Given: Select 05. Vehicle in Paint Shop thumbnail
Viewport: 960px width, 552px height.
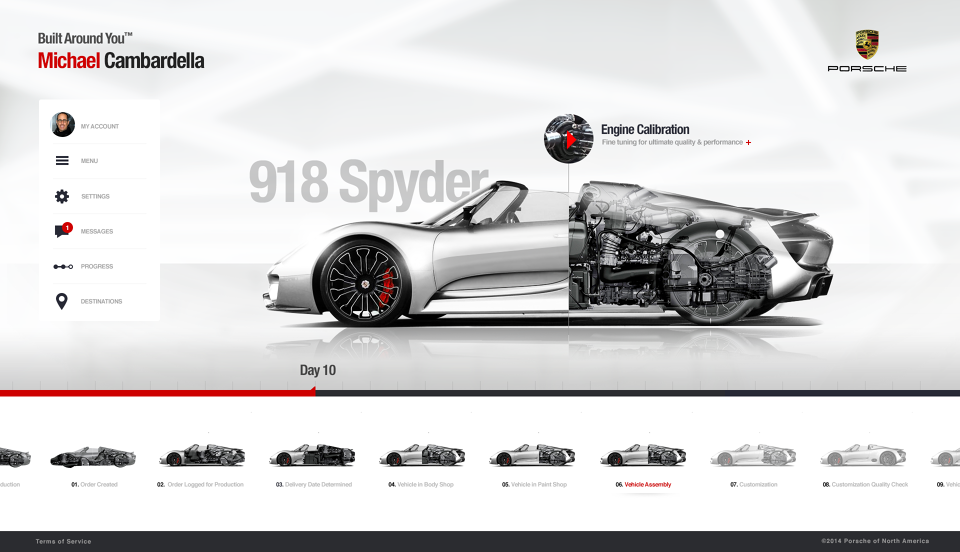Looking at the screenshot, I should [532, 455].
